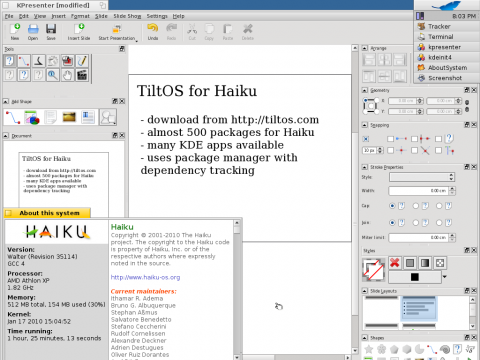Choose the zoom magnifier tool
Viewport: 480px width, 360px height.
pos(53,75)
